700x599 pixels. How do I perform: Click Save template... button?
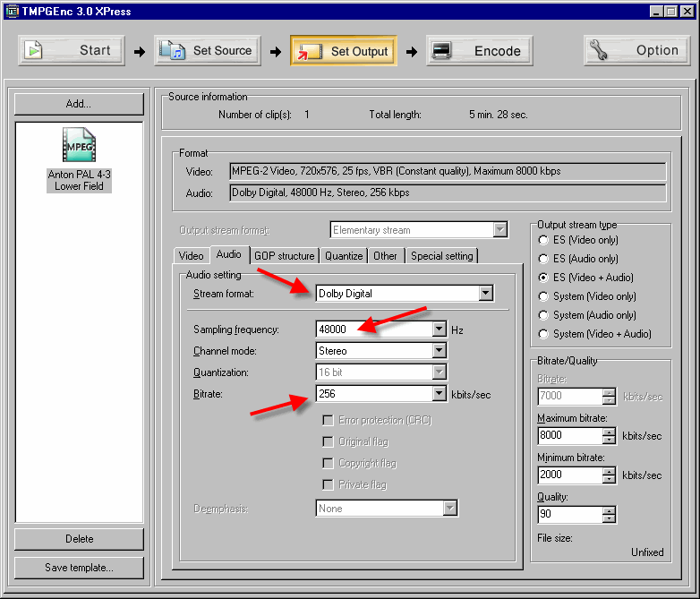coord(79,568)
